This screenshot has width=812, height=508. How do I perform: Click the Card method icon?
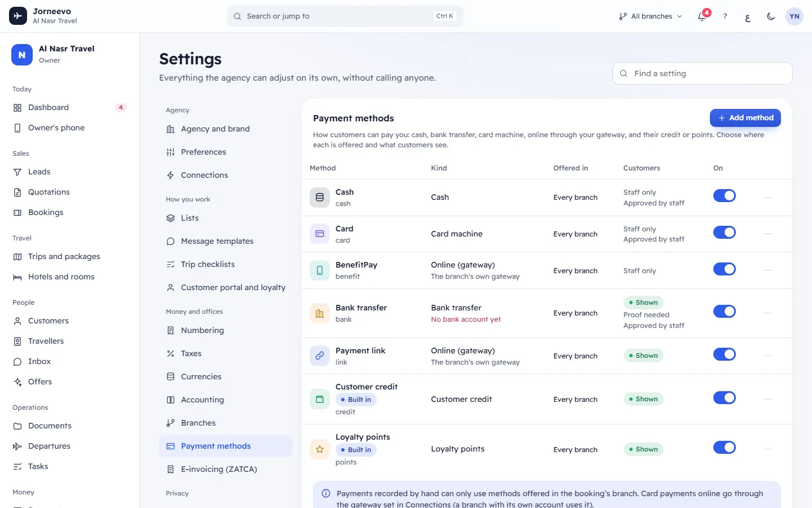(320, 234)
